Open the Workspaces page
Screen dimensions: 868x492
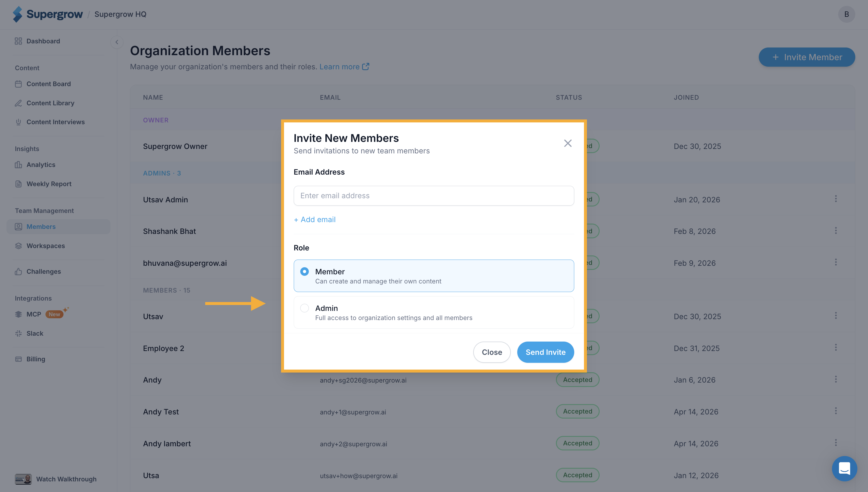40,246
